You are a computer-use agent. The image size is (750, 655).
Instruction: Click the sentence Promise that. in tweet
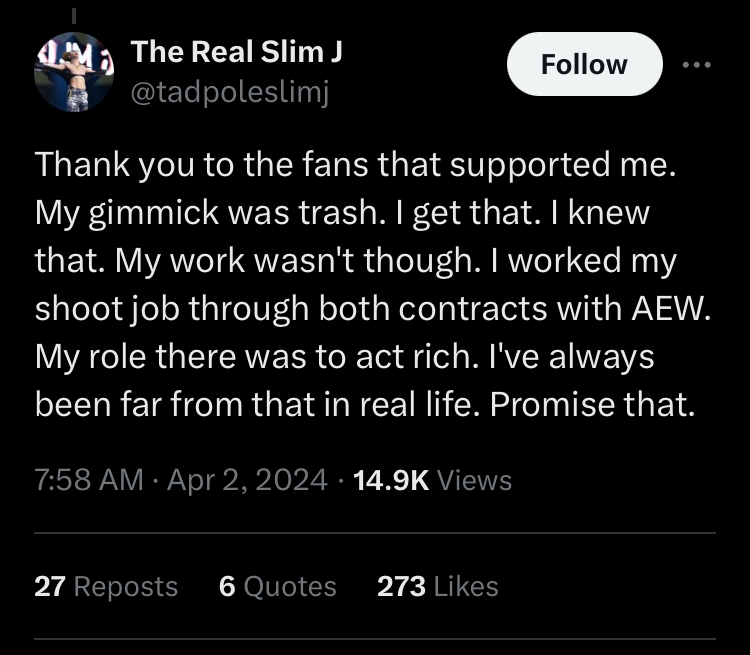[592, 405]
